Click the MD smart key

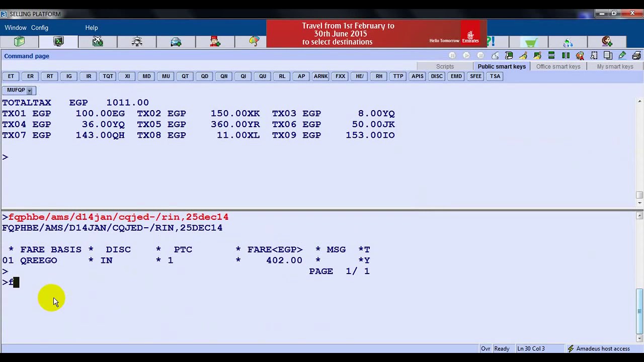(146, 76)
